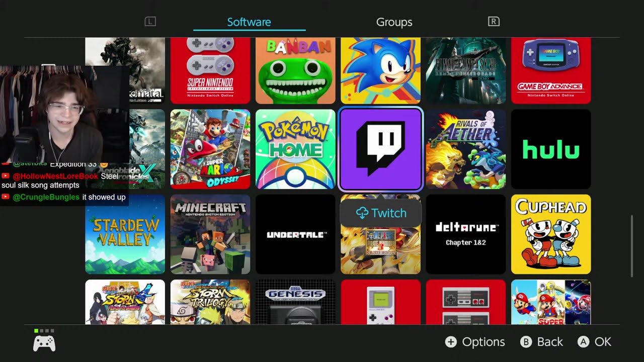This screenshot has height=362, width=644.
Task: Open Pokémon HOME
Action: pos(295,149)
